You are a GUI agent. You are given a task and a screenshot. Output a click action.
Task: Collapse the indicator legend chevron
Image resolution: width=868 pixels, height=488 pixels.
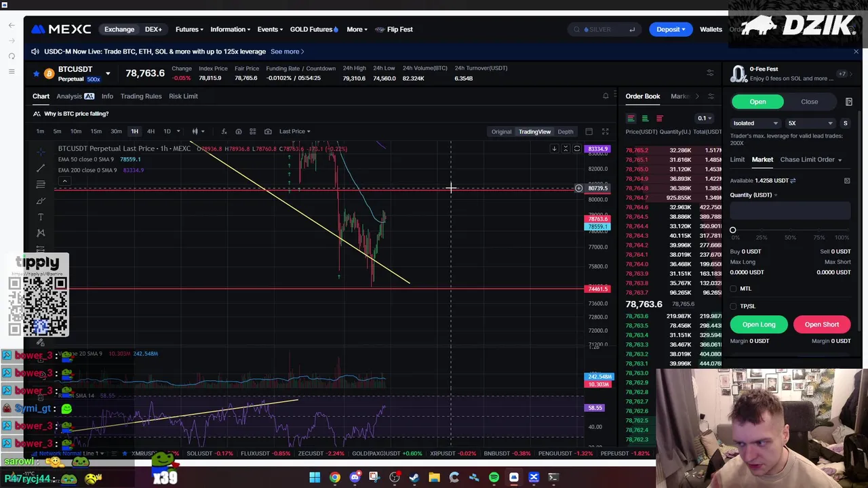coord(64,181)
